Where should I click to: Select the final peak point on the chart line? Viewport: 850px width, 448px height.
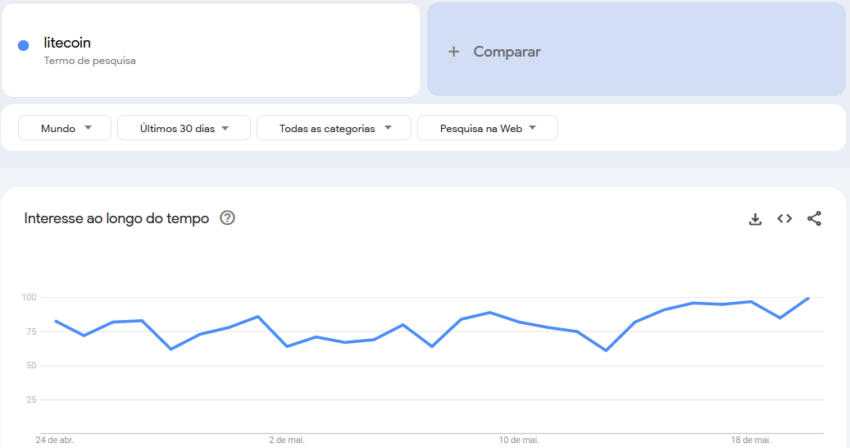808,298
